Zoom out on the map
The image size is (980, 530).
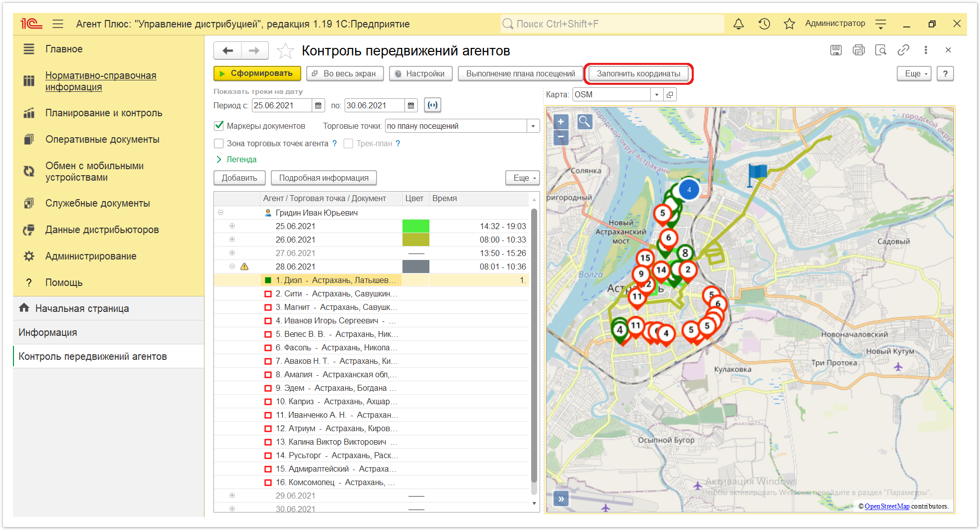click(x=561, y=136)
